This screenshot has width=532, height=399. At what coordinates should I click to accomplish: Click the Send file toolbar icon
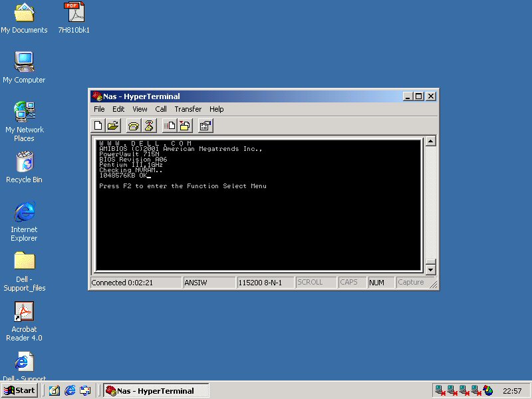click(170, 126)
